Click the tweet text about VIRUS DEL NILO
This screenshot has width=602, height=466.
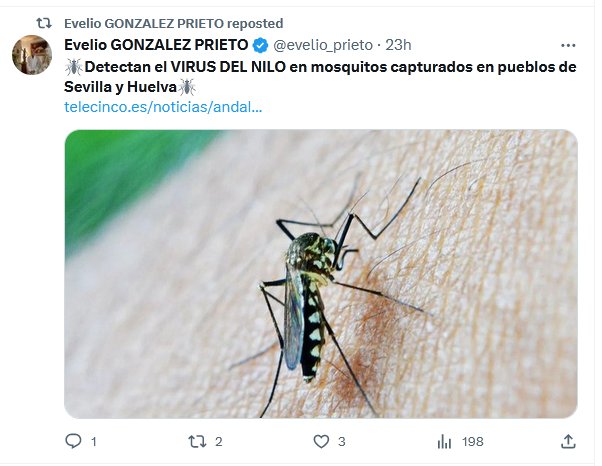point(320,76)
